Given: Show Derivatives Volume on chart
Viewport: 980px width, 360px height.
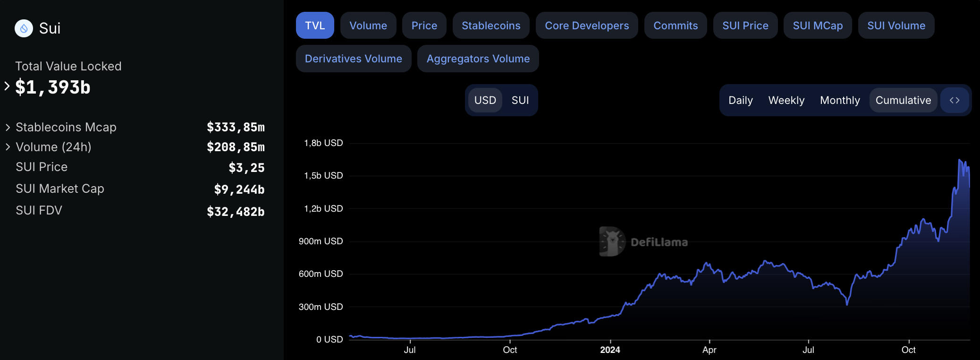Looking at the screenshot, I should 353,59.
